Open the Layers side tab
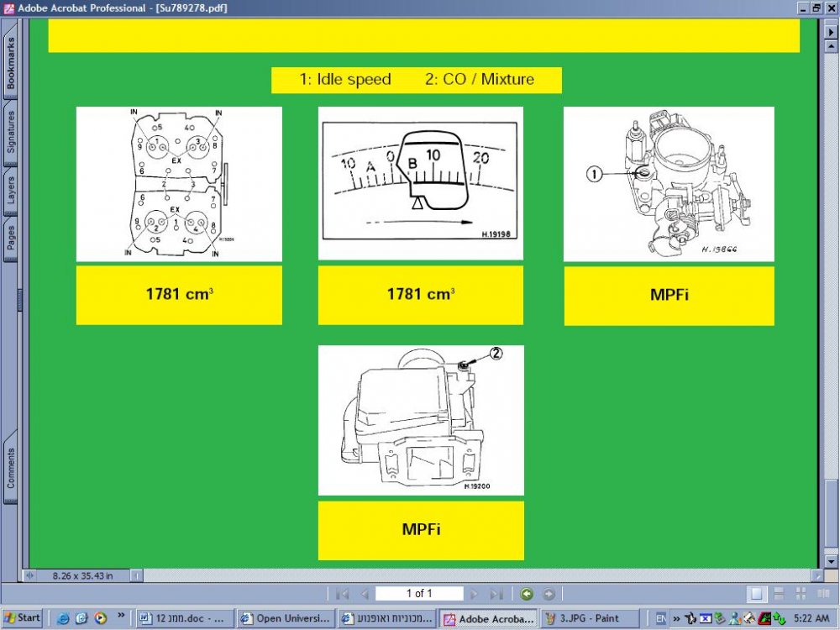This screenshot has height=630, width=840. pyautogui.click(x=10, y=190)
